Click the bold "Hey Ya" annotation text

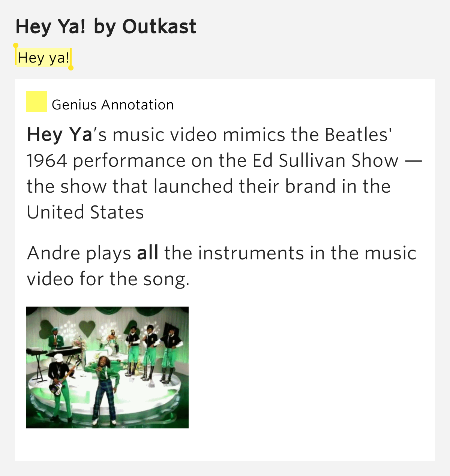pyautogui.click(x=60, y=135)
